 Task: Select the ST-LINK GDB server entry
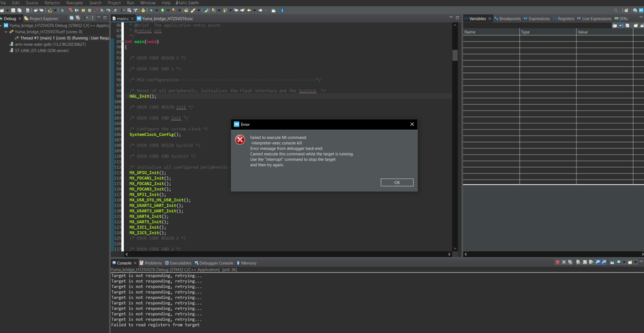39,50
